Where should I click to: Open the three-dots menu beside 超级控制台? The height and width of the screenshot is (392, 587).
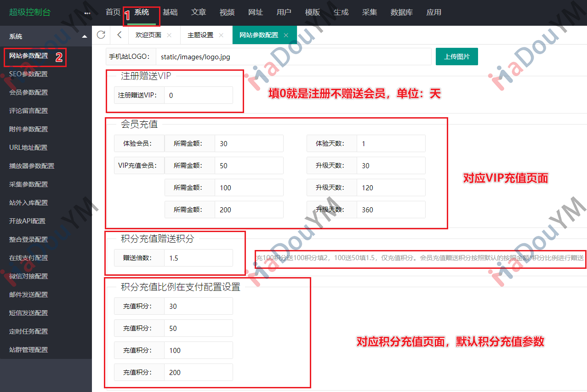click(x=87, y=13)
